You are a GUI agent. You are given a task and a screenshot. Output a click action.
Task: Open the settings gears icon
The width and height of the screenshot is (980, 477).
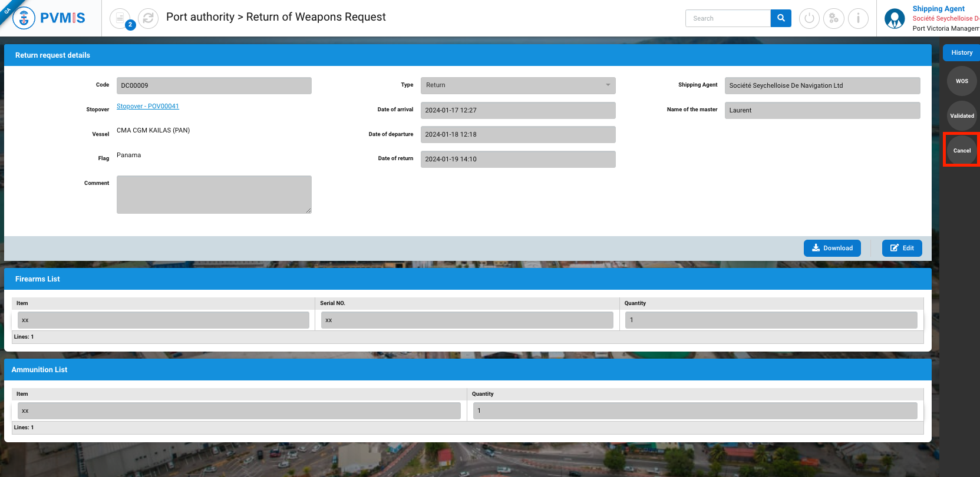point(833,18)
